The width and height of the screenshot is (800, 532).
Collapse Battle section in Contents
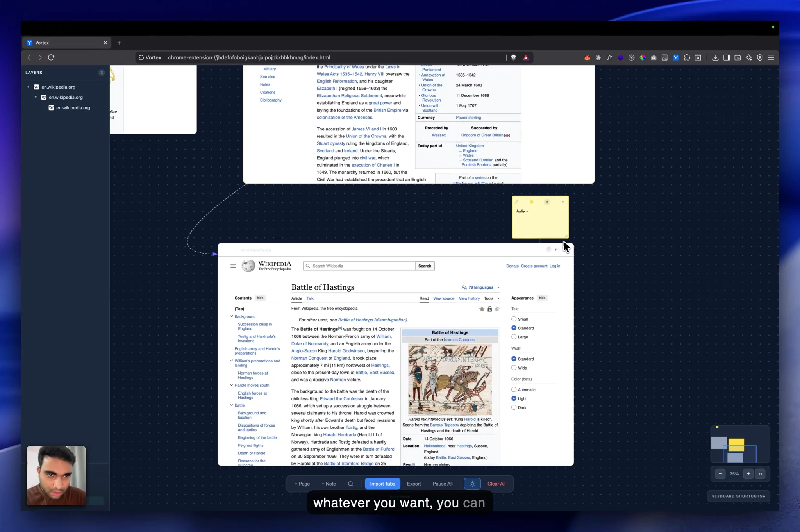click(x=231, y=405)
